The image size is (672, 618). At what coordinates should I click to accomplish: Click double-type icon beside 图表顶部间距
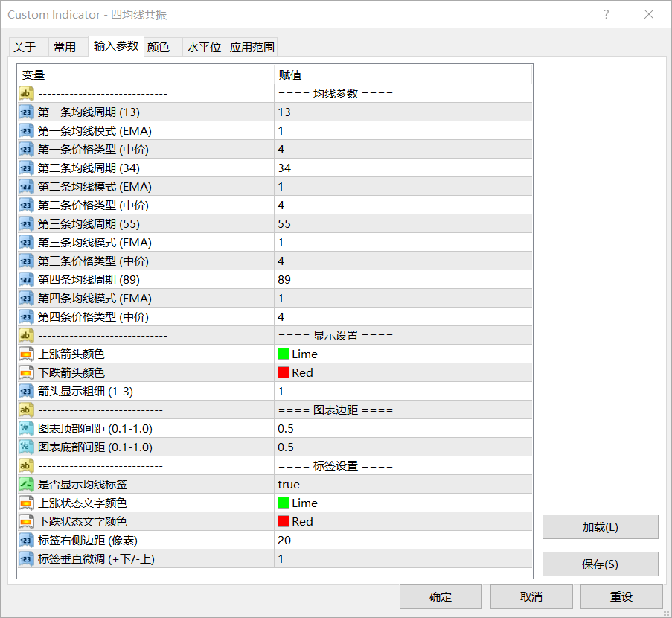[26, 428]
